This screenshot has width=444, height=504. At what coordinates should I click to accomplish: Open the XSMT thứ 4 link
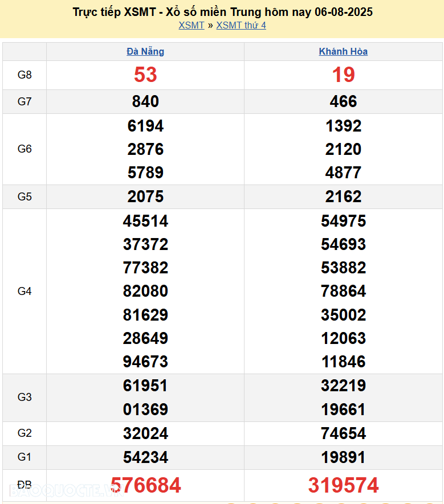tap(241, 25)
